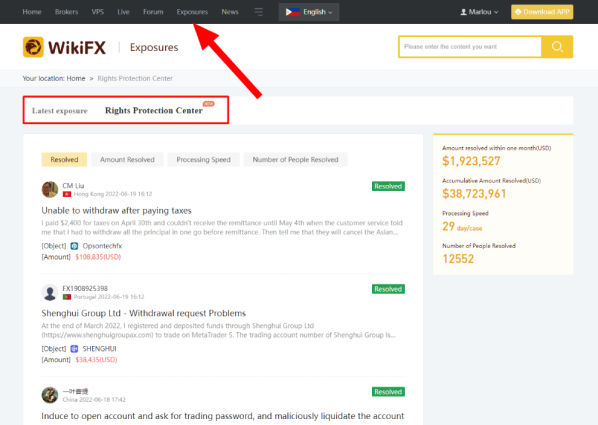Select the Processing Speed filter tab
The height and width of the screenshot is (425, 598).
[x=204, y=159]
